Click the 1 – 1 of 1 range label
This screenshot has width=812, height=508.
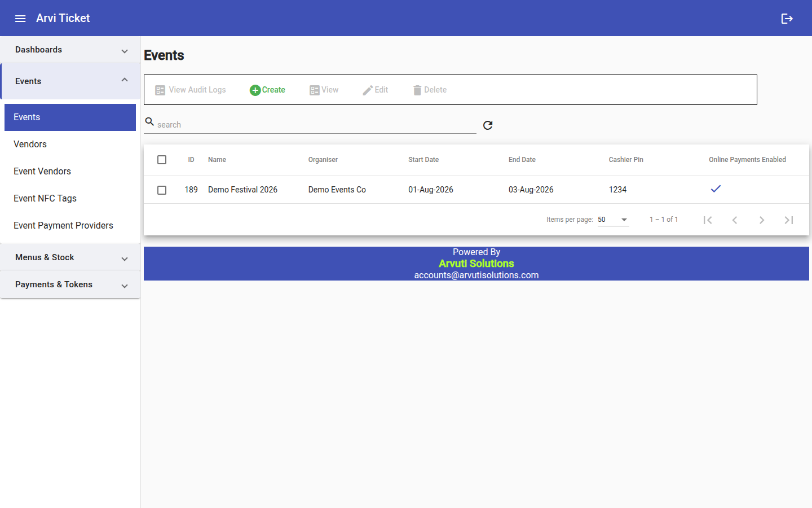[664, 220]
